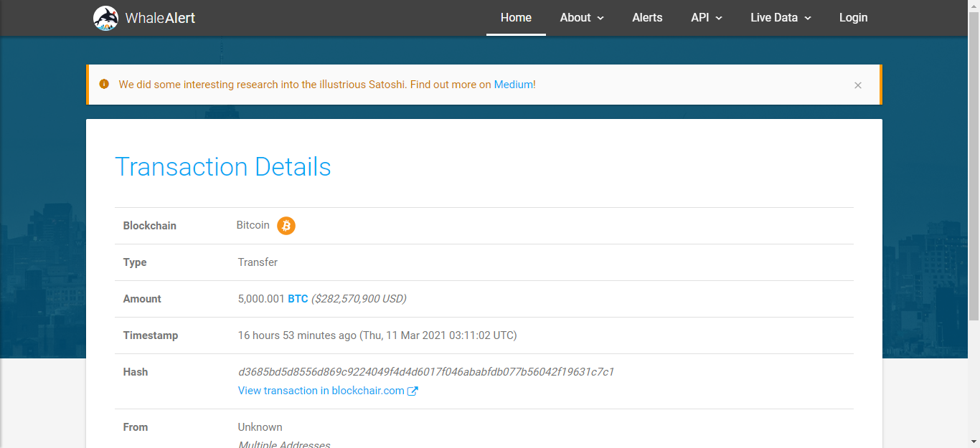Click the ($282,570,900 USD) value
Viewport: 980px width, 448px height.
(x=359, y=299)
